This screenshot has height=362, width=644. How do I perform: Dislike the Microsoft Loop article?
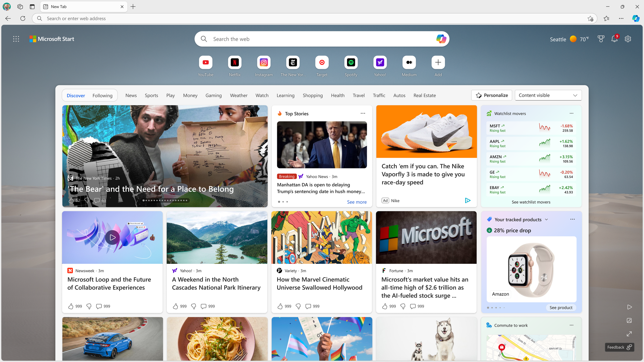[89, 306]
